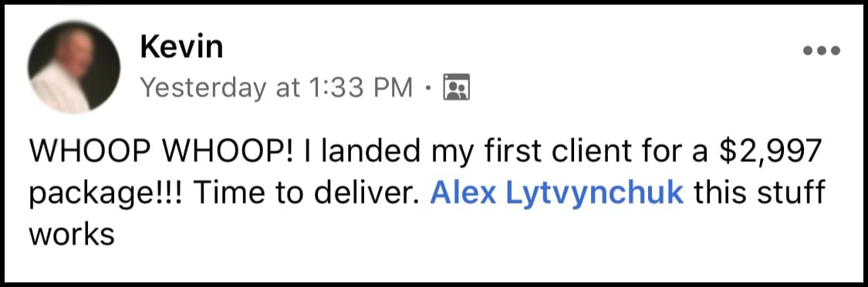Expand post actions with the ellipsis icon

point(822,50)
